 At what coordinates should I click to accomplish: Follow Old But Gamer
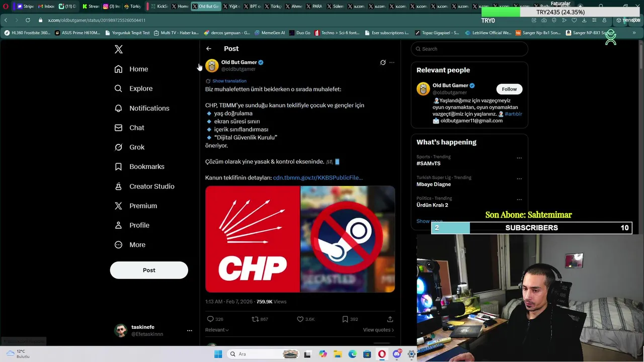click(509, 89)
